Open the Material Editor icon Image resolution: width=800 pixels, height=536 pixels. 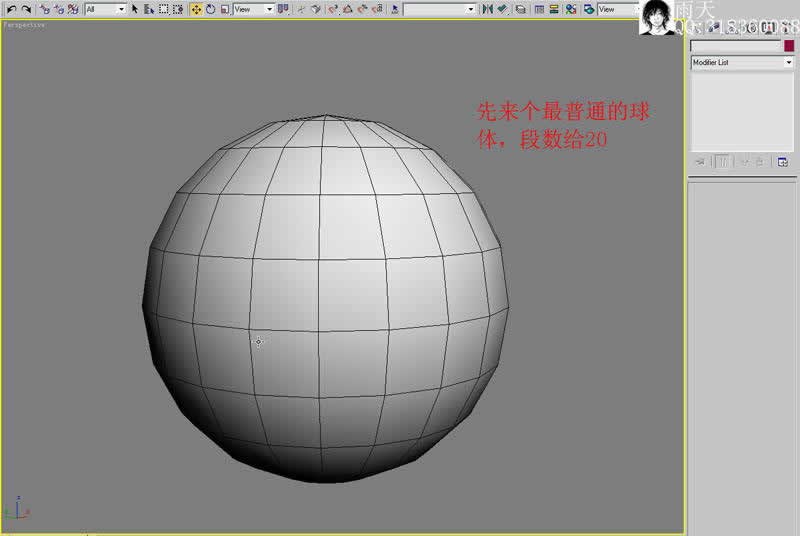pos(571,9)
